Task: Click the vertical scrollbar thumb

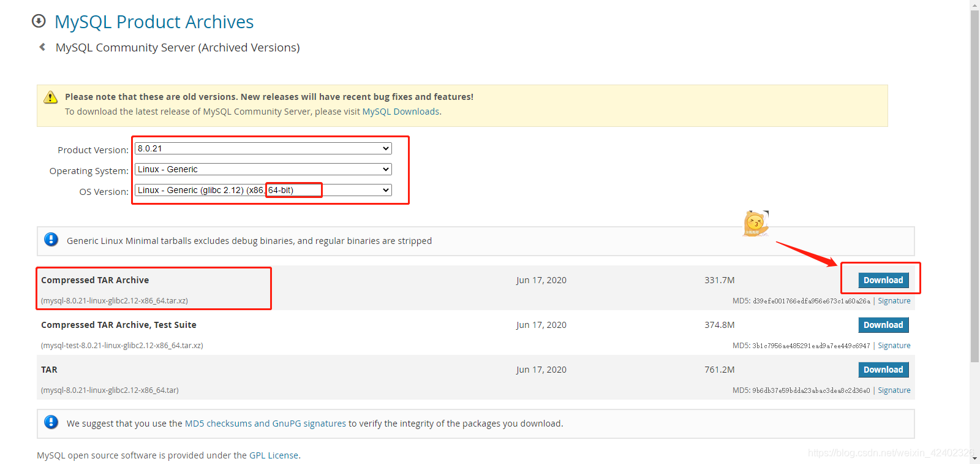Action: pos(974,186)
